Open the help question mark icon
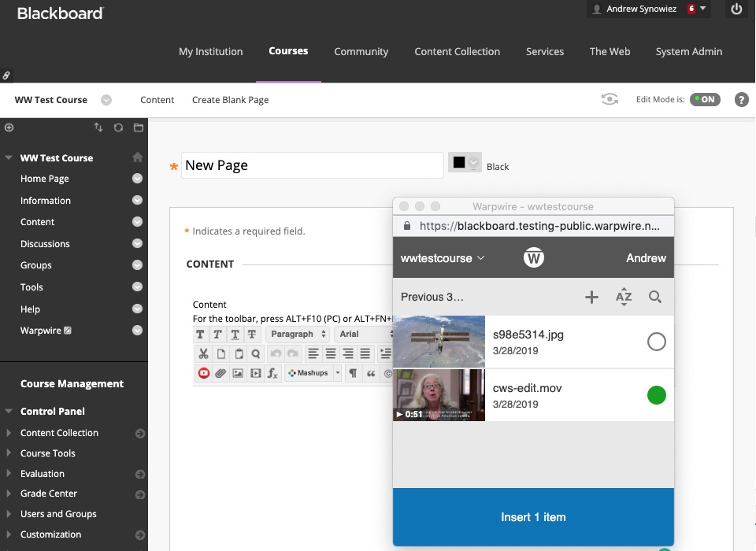This screenshot has height=551, width=756. pos(742,100)
